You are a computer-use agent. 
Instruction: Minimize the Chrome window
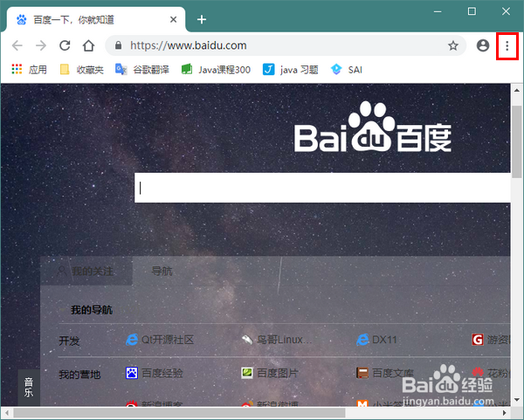tap(438, 11)
